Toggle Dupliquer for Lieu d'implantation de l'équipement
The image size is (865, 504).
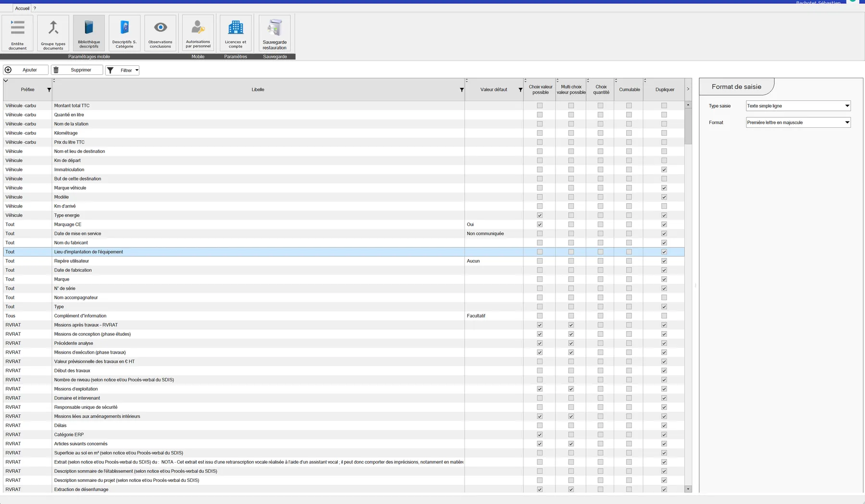coord(664,252)
